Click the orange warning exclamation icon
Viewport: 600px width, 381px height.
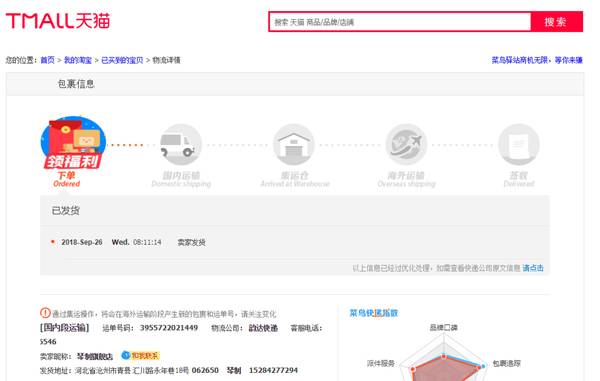coord(45,313)
